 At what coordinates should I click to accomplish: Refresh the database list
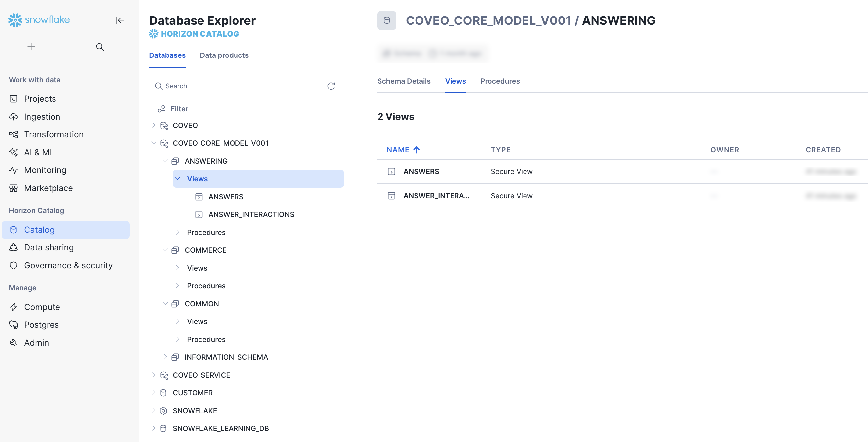331,86
